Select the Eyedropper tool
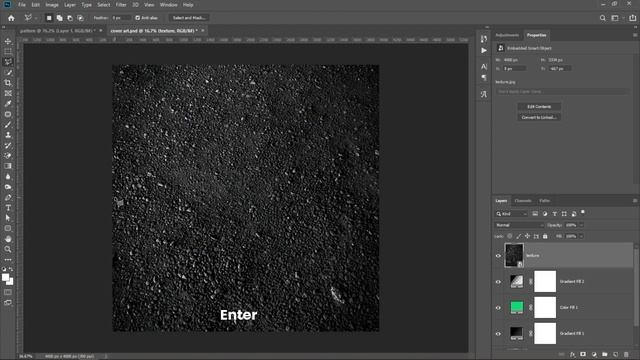640x360 pixels. (x=8, y=104)
